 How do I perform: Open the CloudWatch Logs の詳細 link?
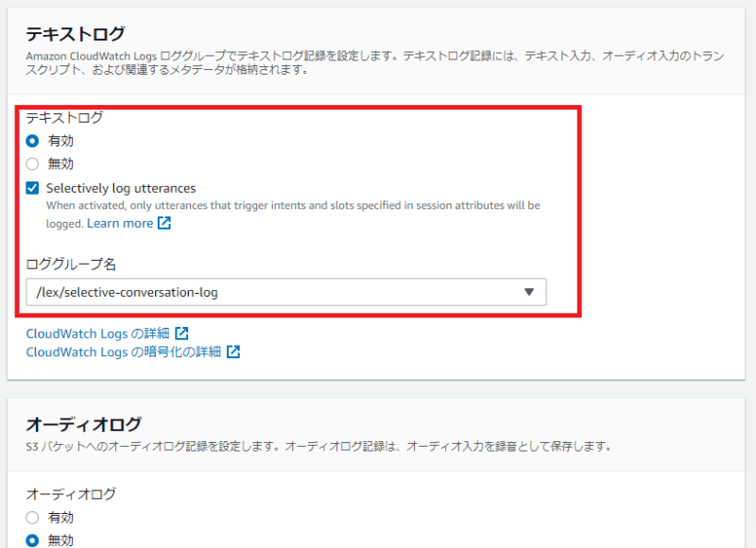click(x=99, y=334)
